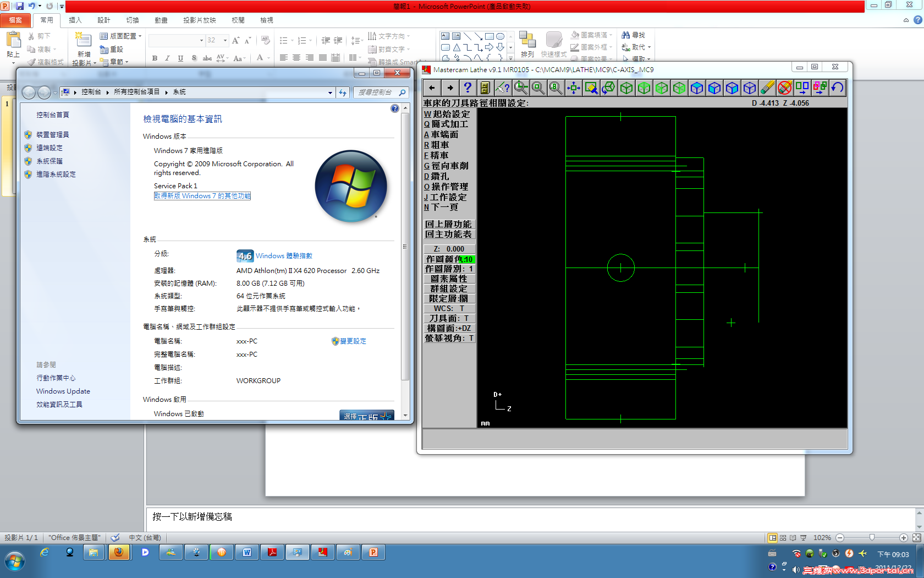Screen dimensions: 924x578
Task: Toggle the normal view button in PowerPoint status bar
Action: click(773, 537)
